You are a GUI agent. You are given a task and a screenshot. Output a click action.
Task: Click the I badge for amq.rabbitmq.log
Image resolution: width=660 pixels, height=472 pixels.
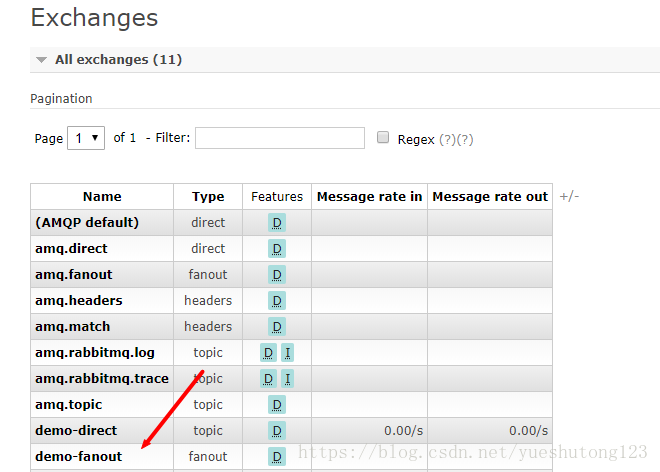[287, 352]
